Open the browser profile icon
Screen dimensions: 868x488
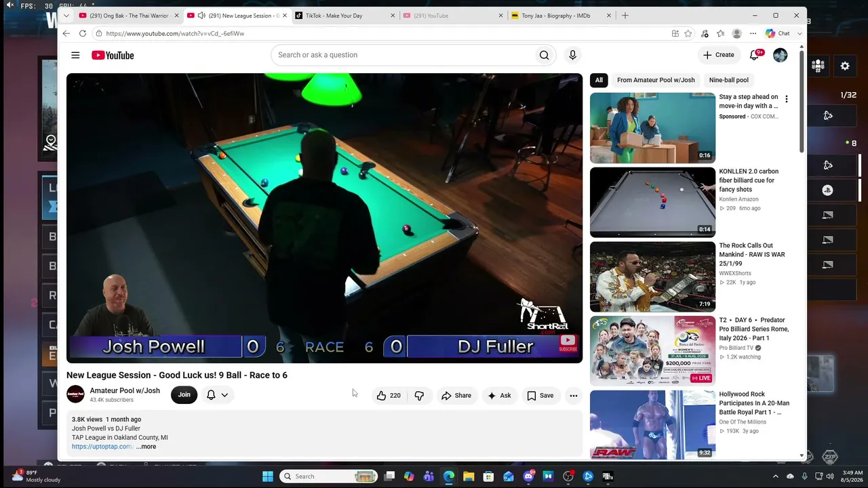pyautogui.click(x=736, y=33)
